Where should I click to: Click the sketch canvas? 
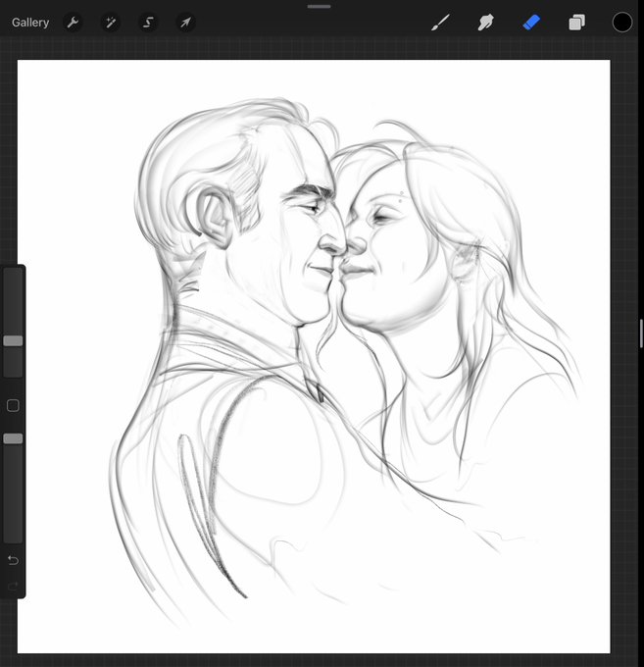click(314, 356)
